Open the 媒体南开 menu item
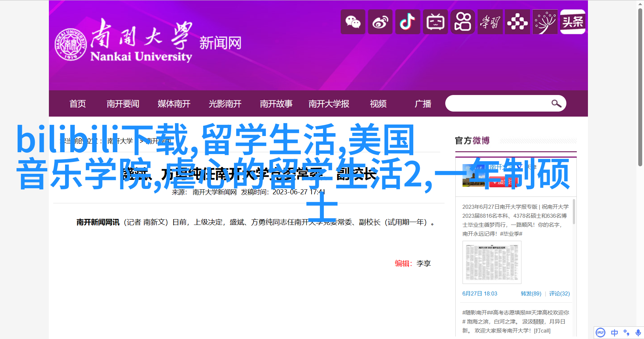The height and width of the screenshot is (339, 644). 174,104
